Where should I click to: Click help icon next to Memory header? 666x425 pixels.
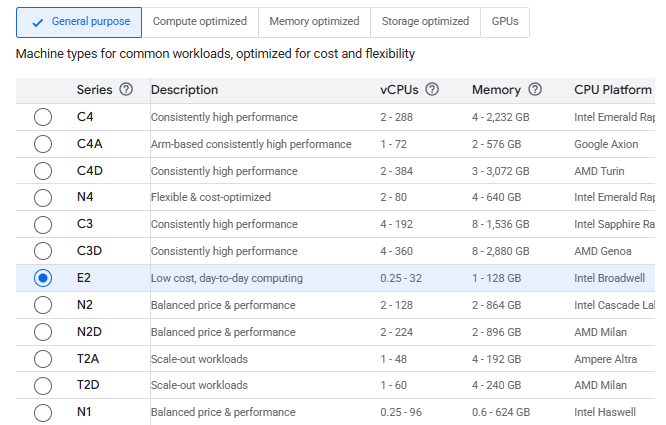[x=535, y=90]
